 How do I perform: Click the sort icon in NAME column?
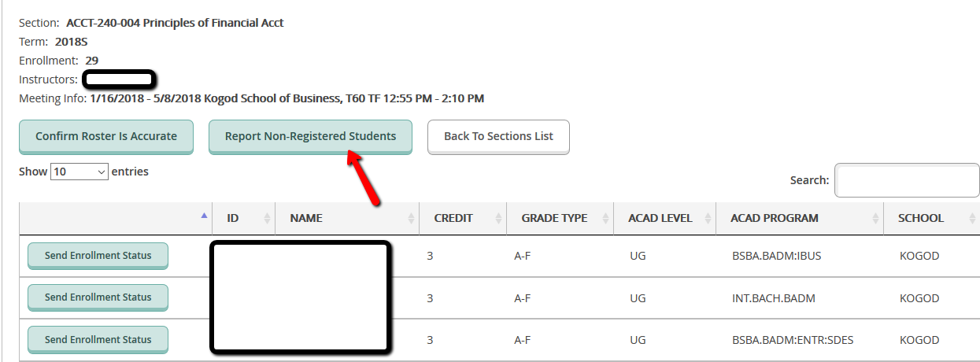tap(411, 218)
